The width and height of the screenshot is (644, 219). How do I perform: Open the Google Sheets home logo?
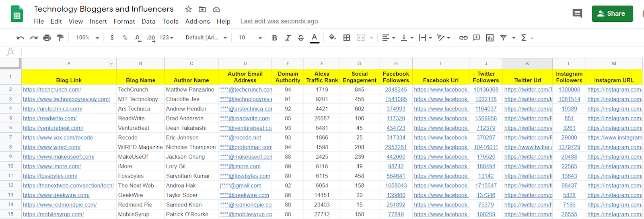(17, 14)
